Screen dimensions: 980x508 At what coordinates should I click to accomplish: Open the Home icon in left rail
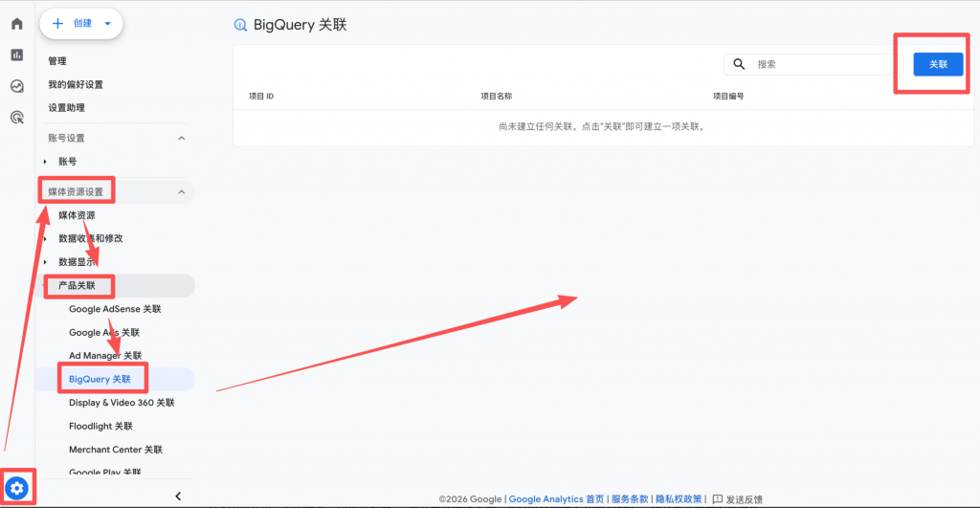tap(16, 24)
